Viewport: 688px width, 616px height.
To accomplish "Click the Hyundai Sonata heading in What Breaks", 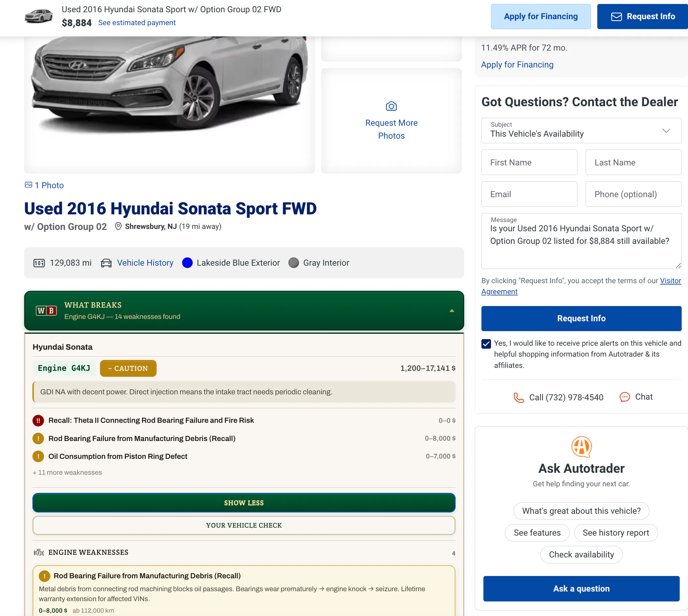I will [63, 347].
